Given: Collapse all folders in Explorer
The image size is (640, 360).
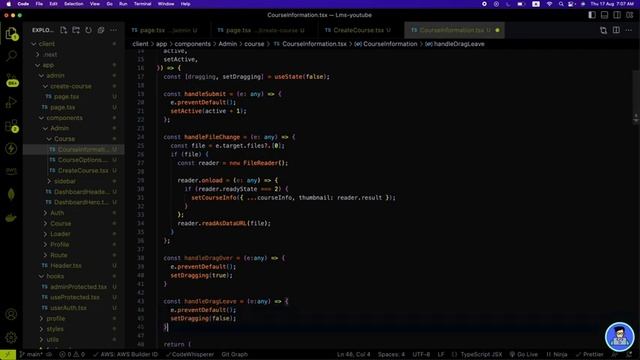Looking at the screenshot, I should pyautogui.click(x=101, y=30).
